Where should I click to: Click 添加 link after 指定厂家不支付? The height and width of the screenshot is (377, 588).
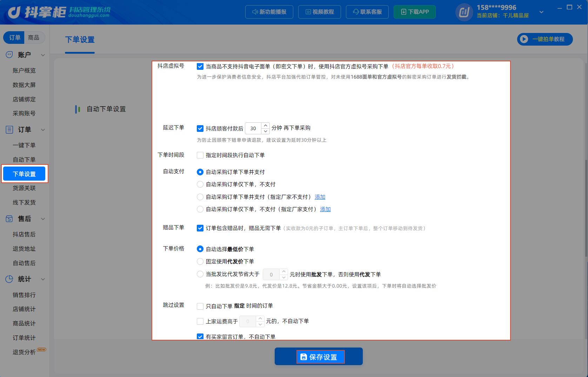[x=320, y=197]
